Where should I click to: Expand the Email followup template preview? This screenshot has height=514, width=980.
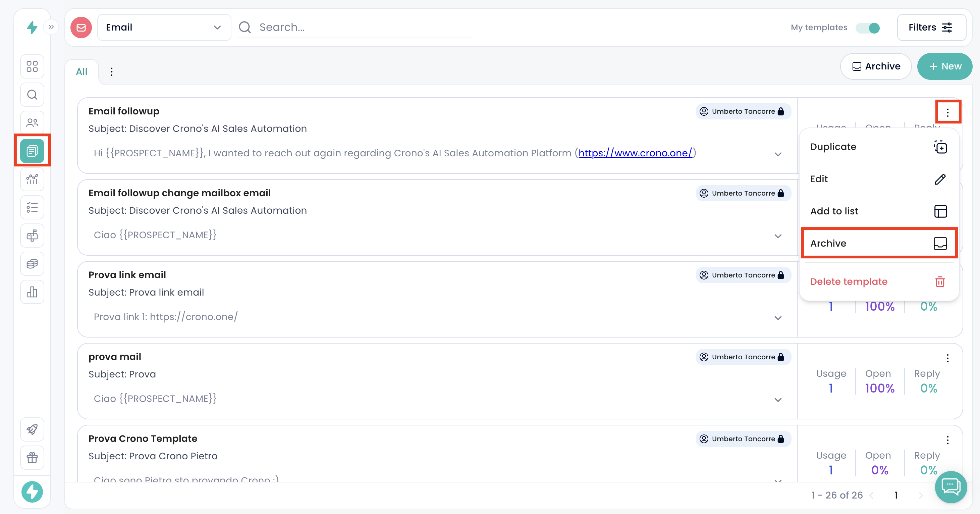click(778, 154)
